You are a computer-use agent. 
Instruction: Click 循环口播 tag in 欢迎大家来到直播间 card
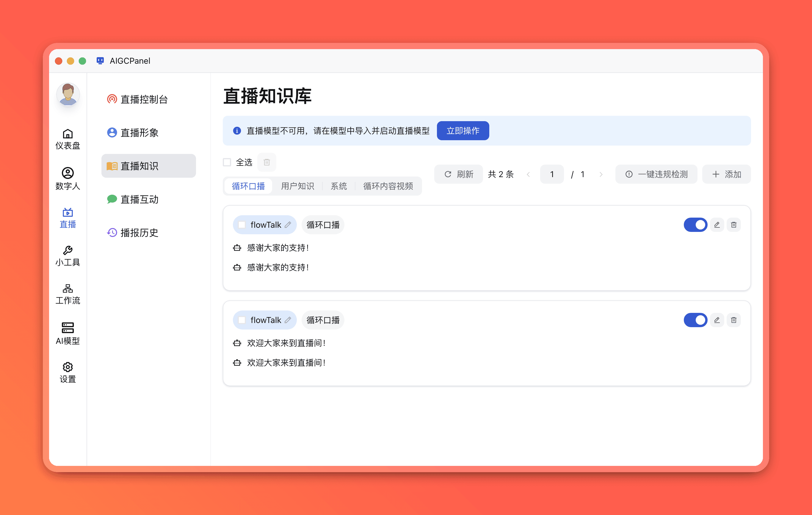point(323,320)
